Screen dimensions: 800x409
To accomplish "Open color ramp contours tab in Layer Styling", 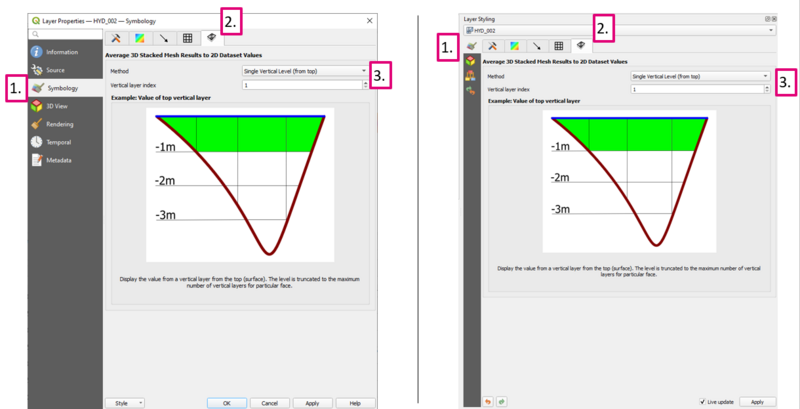I will (514, 46).
